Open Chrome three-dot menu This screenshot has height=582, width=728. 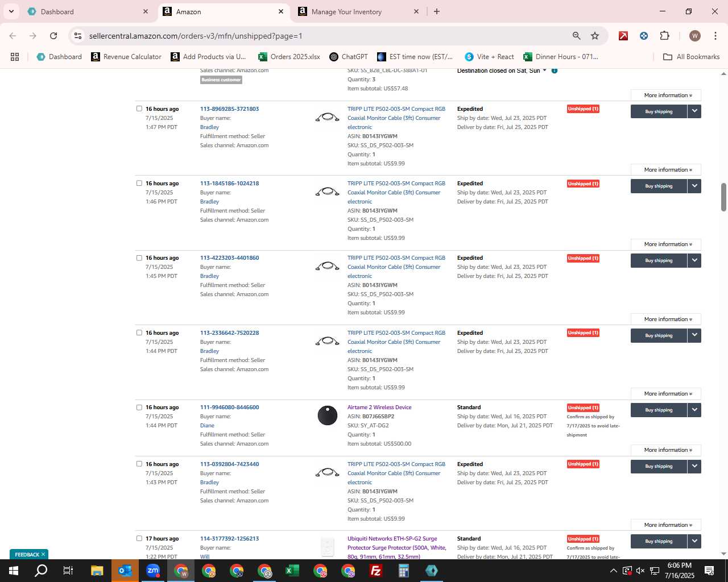pyautogui.click(x=715, y=36)
